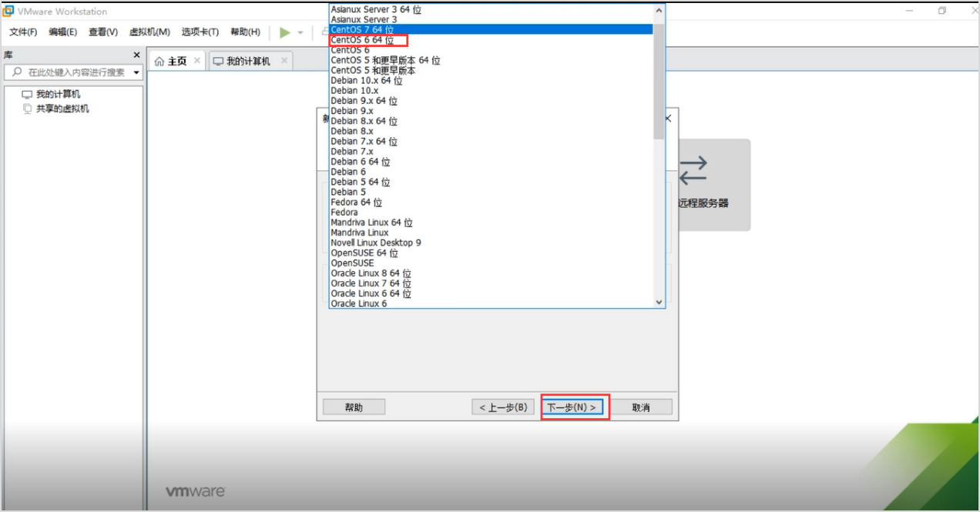Choose OpenSUSE 64 位 from list
This screenshot has height=512, width=980.
pyautogui.click(x=491, y=253)
